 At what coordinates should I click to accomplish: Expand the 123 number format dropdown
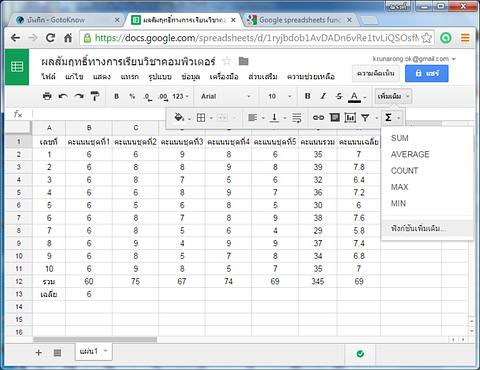point(181,96)
